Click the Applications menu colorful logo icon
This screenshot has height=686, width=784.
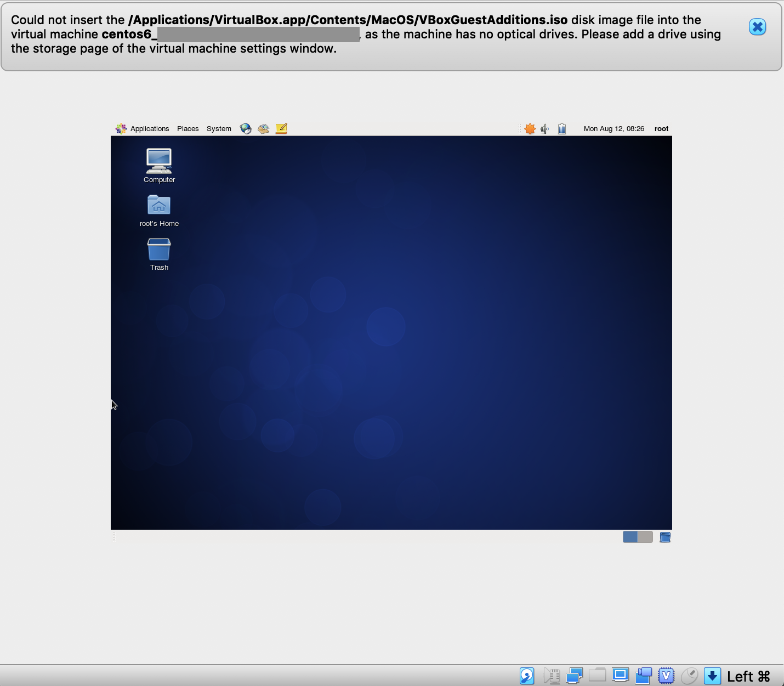121,129
